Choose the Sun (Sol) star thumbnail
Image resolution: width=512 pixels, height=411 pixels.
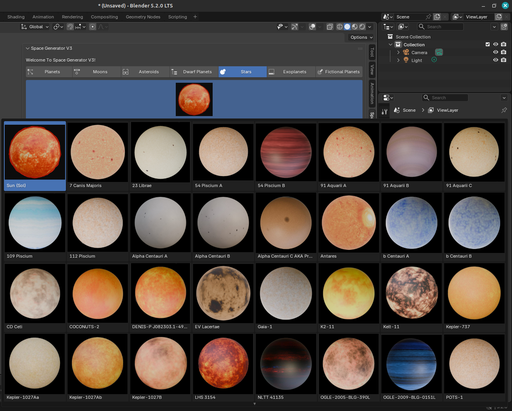pyautogui.click(x=35, y=156)
